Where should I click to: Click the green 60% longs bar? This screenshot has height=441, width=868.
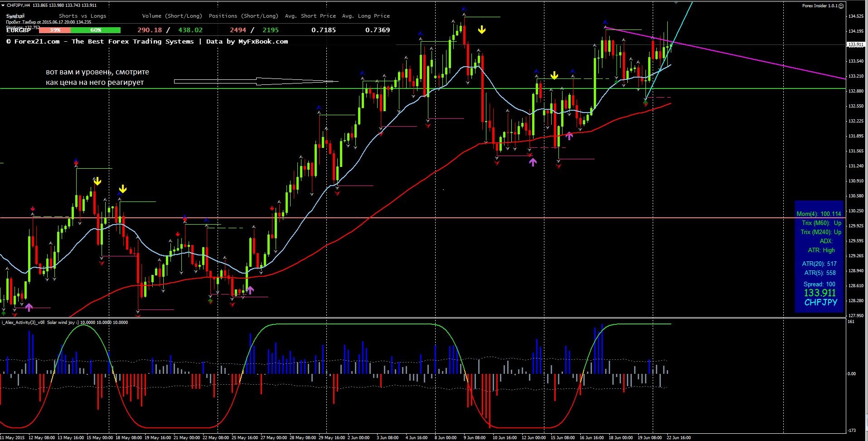pyautogui.click(x=96, y=30)
